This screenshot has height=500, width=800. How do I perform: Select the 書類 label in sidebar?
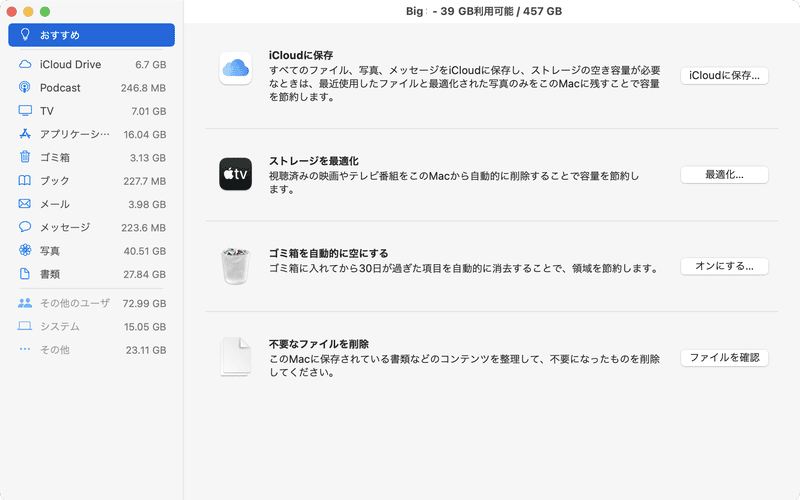(50, 274)
